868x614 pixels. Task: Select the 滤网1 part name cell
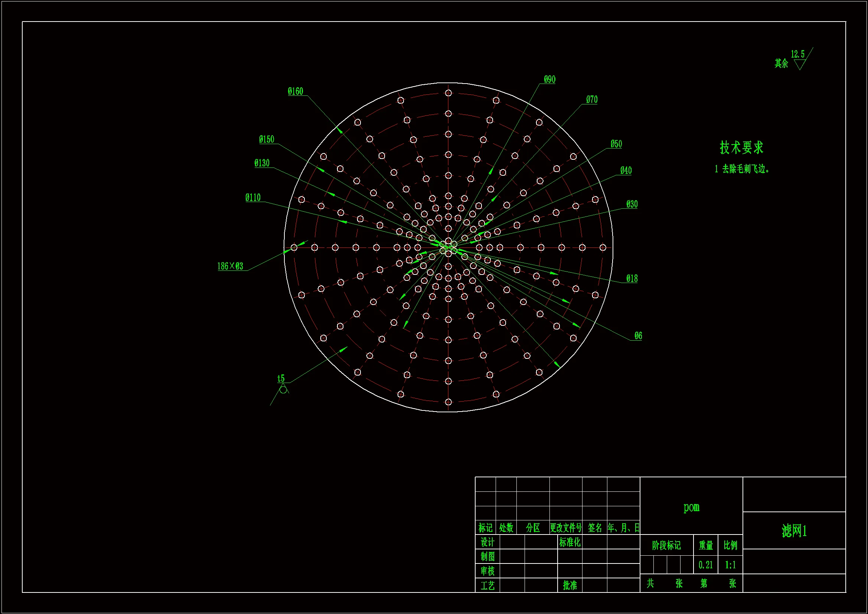coord(794,531)
